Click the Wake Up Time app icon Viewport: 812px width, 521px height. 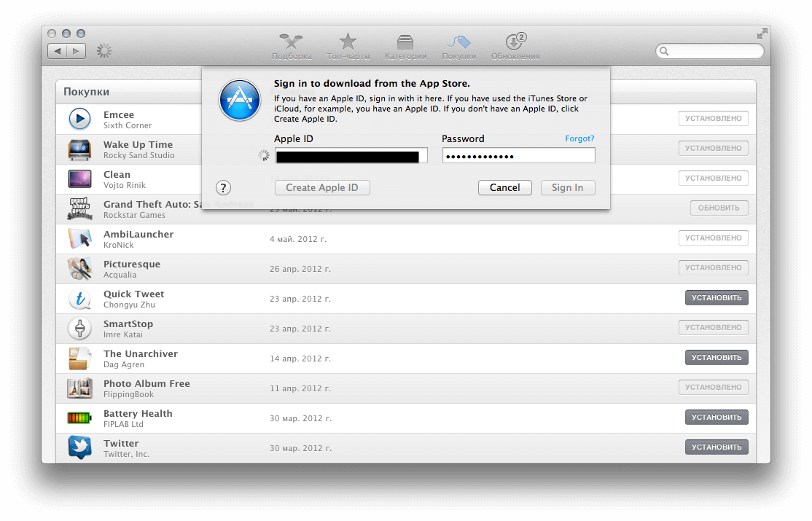tap(79, 149)
